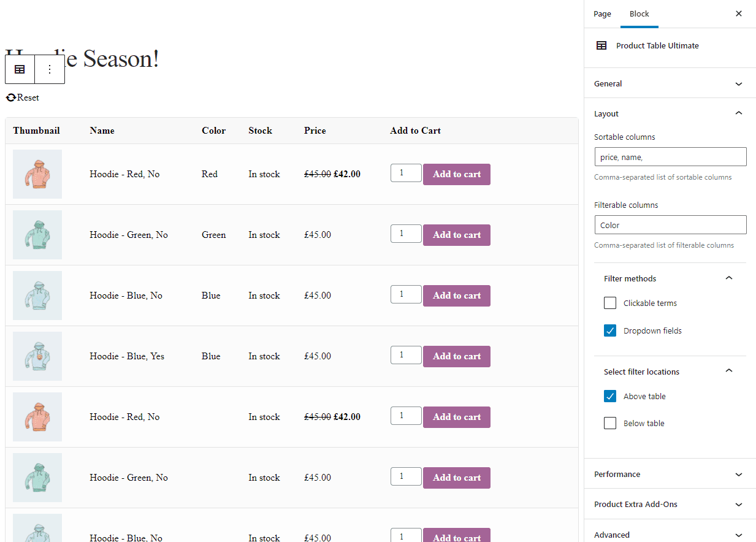Reset the product table filters
The width and height of the screenshot is (756, 542).
[x=22, y=97]
